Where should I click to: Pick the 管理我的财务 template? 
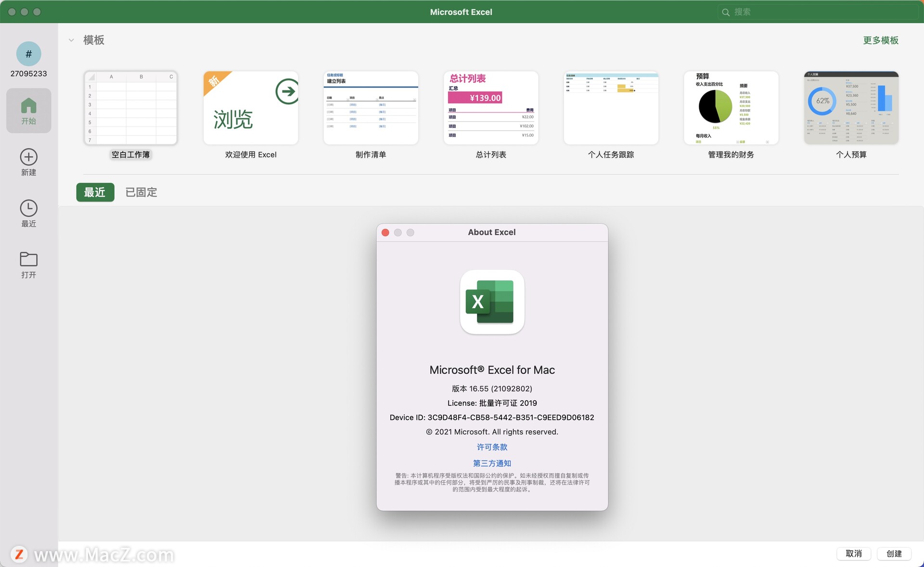point(731,108)
